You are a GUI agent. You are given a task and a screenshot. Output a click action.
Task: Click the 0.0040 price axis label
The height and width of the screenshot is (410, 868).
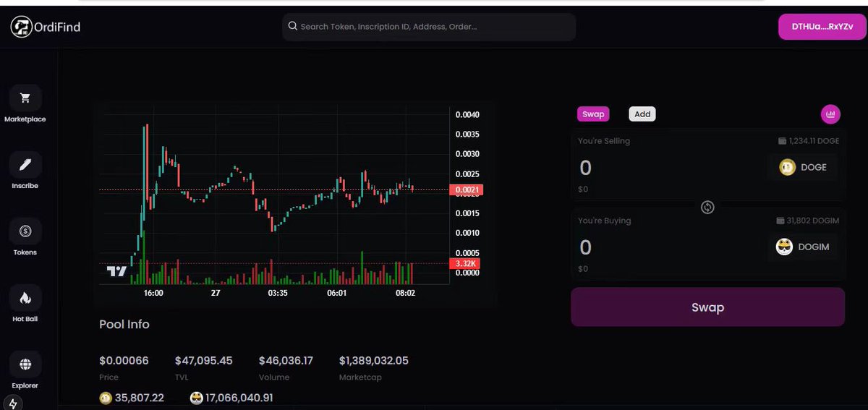(x=467, y=115)
